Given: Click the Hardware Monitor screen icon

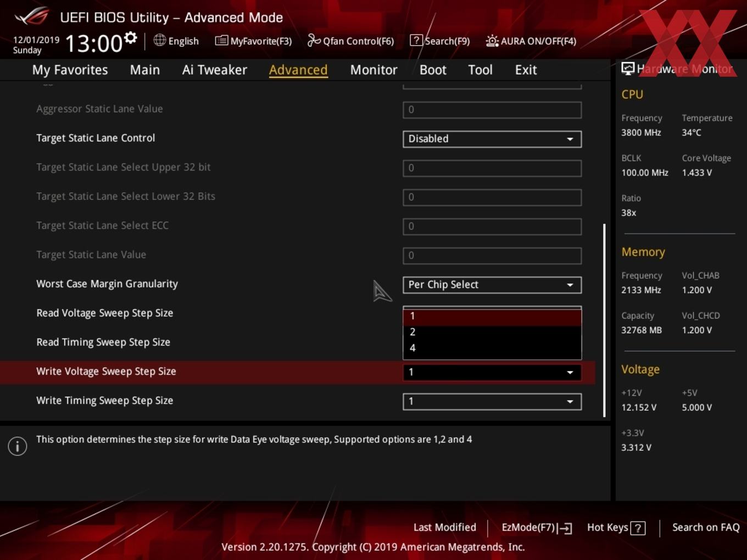Looking at the screenshot, I should coord(628,69).
